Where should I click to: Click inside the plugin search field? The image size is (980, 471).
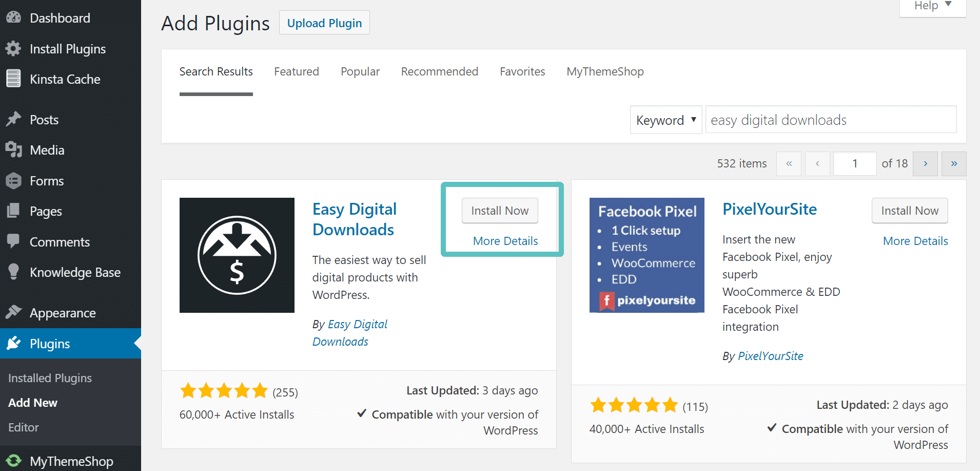[x=830, y=119]
